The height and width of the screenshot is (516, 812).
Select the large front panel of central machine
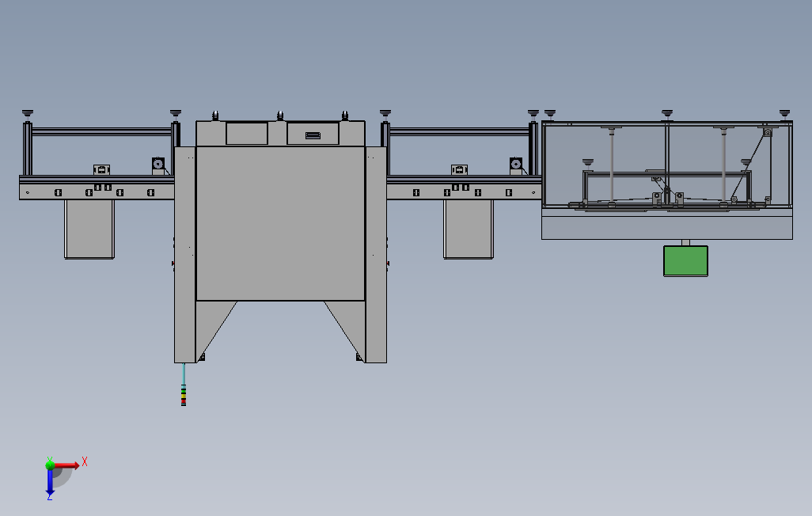tap(281, 223)
